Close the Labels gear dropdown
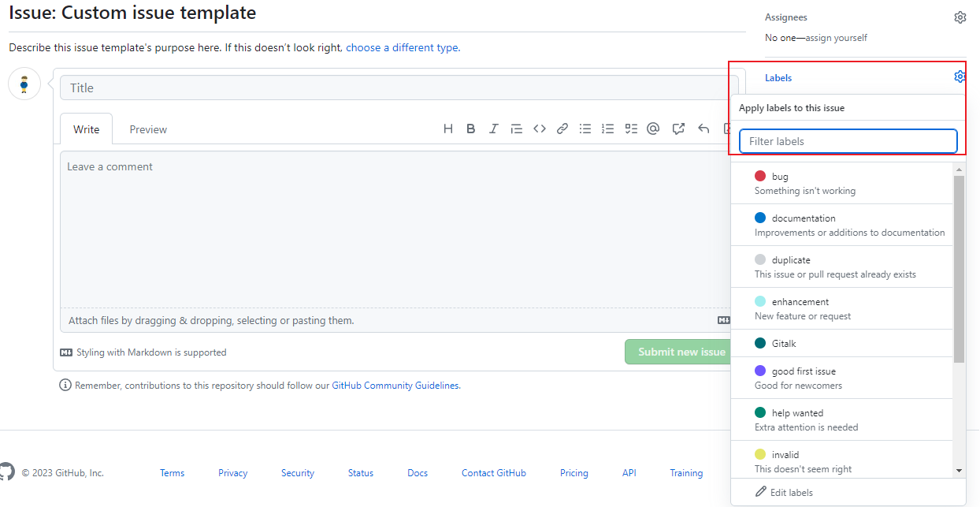The width and height of the screenshot is (980, 507). pos(960,77)
